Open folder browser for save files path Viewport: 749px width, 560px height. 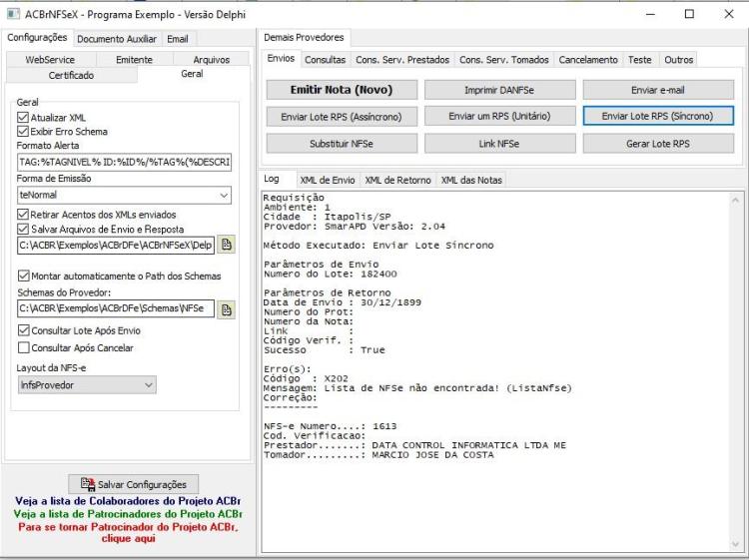(x=227, y=245)
